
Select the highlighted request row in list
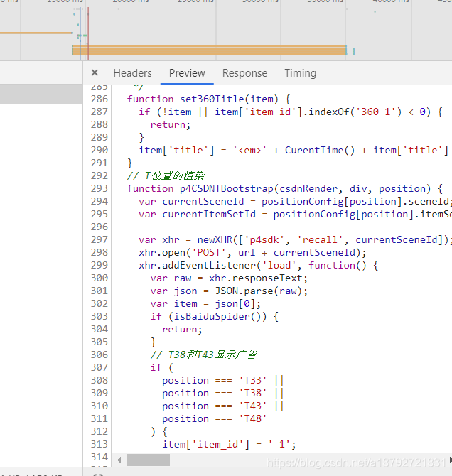pos(41,94)
